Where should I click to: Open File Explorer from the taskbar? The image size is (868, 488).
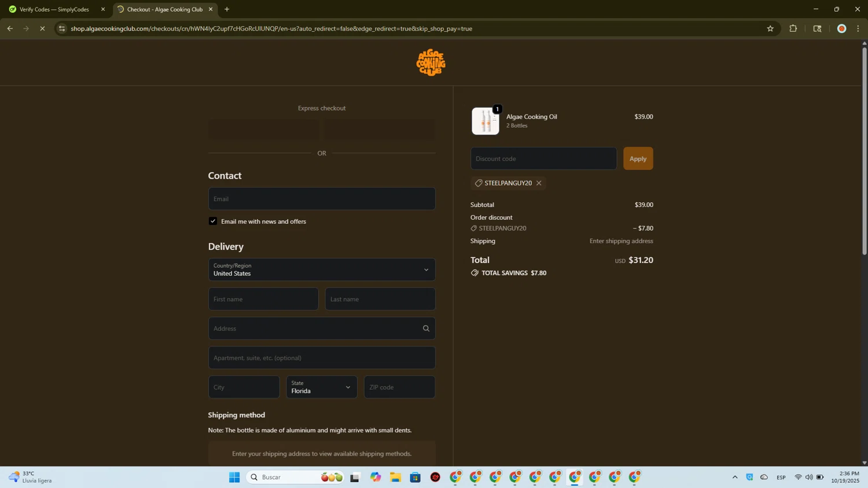pyautogui.click(x=395, y=477)
